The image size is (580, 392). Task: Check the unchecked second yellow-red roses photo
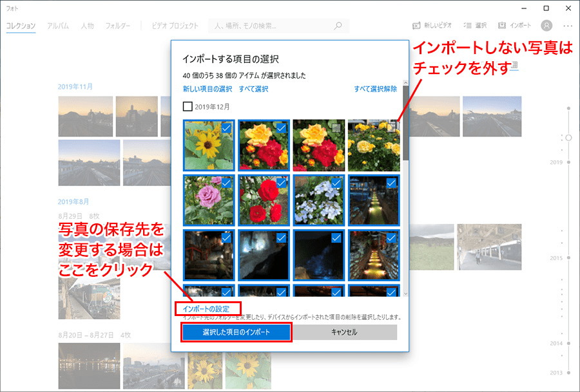(x=336, y=128)
